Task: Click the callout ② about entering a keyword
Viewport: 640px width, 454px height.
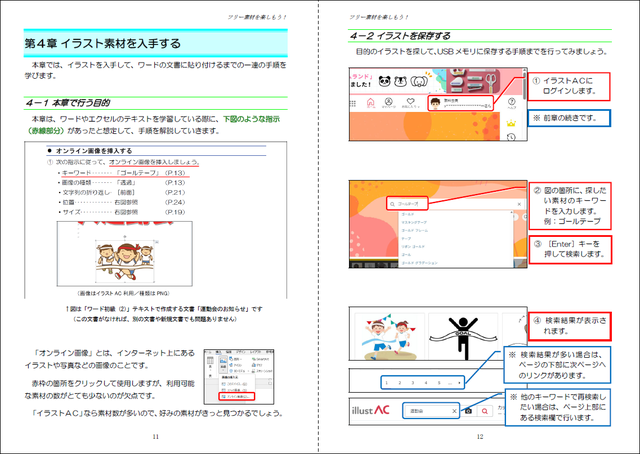Action: pyautogui.click(x=570, y=206)
